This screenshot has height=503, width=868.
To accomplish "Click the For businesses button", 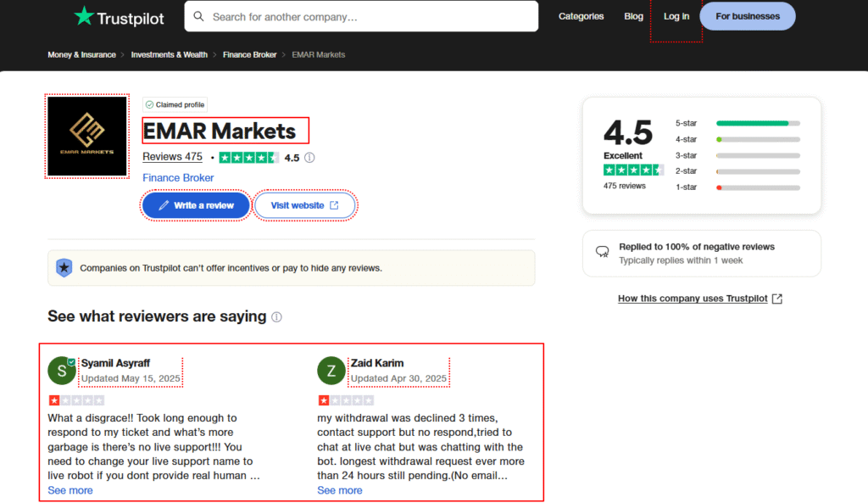I will [748, 16].
